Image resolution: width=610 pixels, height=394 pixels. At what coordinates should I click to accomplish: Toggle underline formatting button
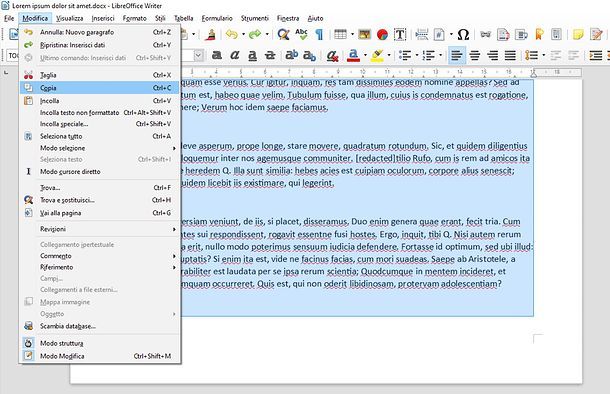[x=252, y=56]
